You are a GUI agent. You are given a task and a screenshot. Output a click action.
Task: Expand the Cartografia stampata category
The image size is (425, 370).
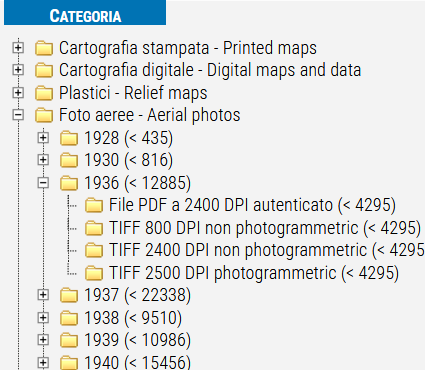coord(18,47)
